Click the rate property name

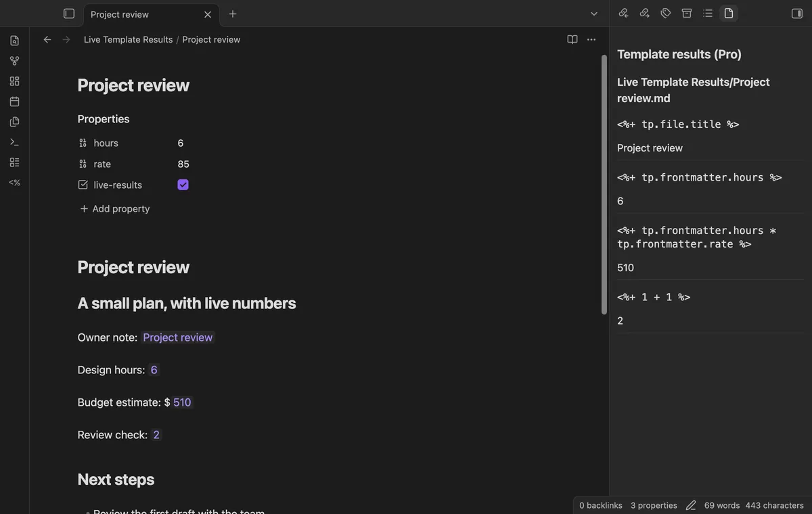point(102,164)
